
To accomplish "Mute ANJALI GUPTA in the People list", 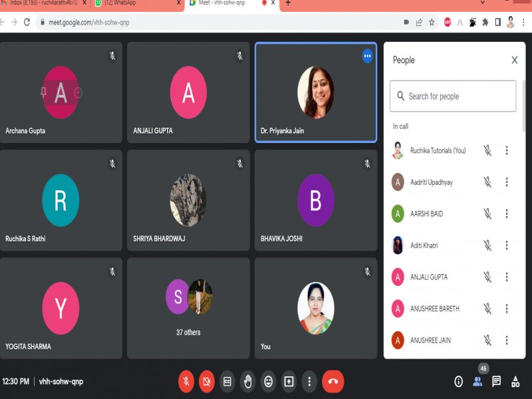I will (487, 277).
